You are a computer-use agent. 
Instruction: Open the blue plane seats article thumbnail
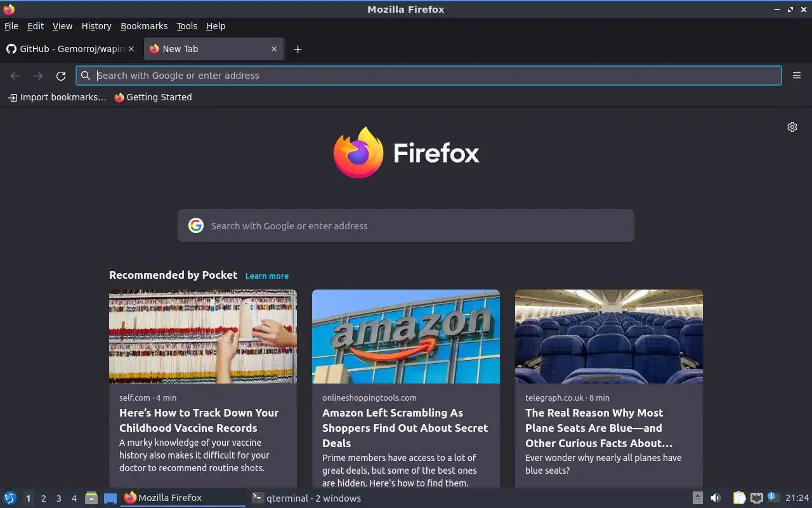pyautogui.click(x=609, y=337)
